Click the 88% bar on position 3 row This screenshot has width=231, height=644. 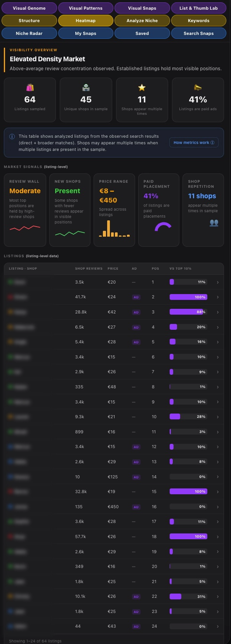coord(188,312)
